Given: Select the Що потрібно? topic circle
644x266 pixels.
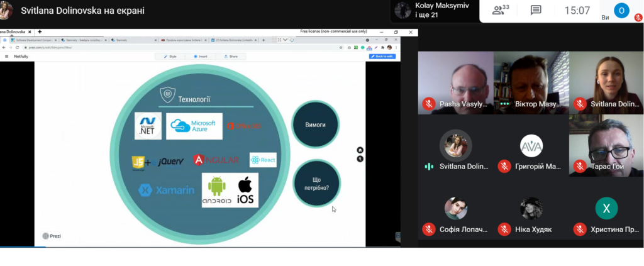Looking at the screenshot, I should click(316, 184).
